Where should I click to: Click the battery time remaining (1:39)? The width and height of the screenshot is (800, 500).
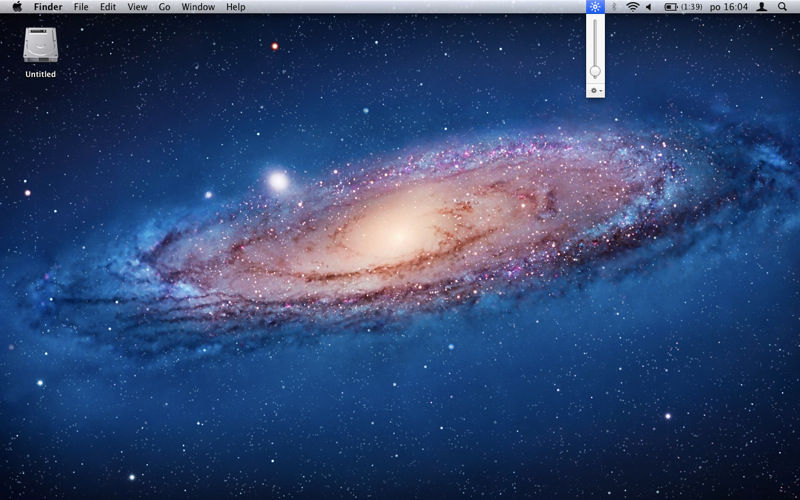point(691,7)
